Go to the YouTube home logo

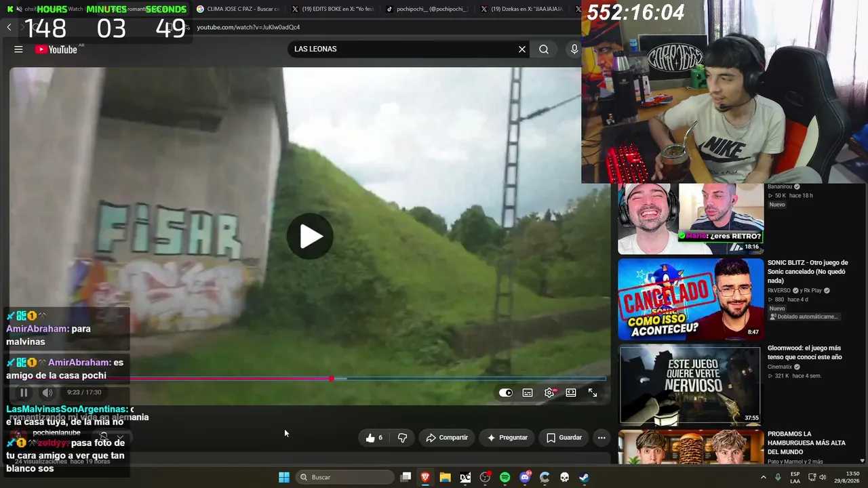tap(56, 49)
